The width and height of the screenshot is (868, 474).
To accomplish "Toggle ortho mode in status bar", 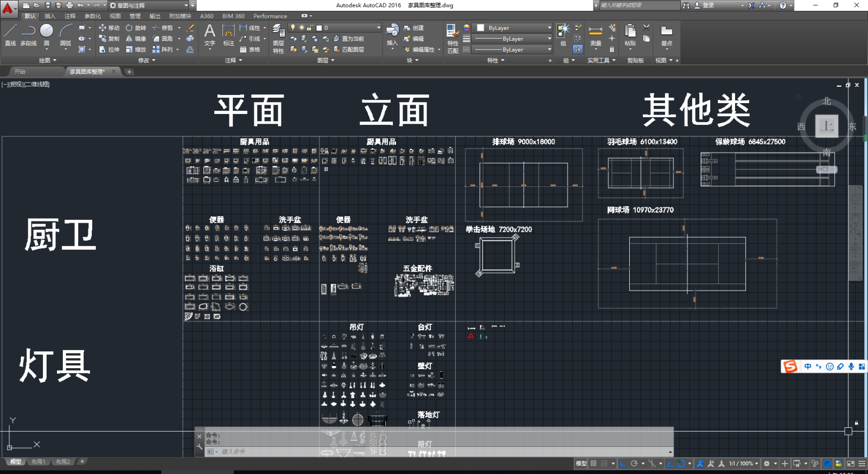I will [x=623, y=464].
